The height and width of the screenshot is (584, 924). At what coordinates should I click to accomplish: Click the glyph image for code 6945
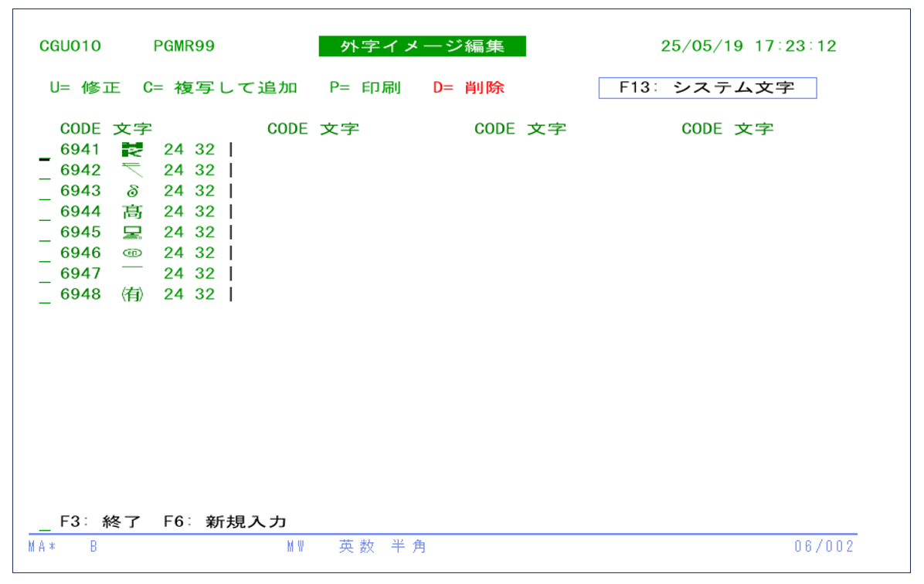[132, 233]
